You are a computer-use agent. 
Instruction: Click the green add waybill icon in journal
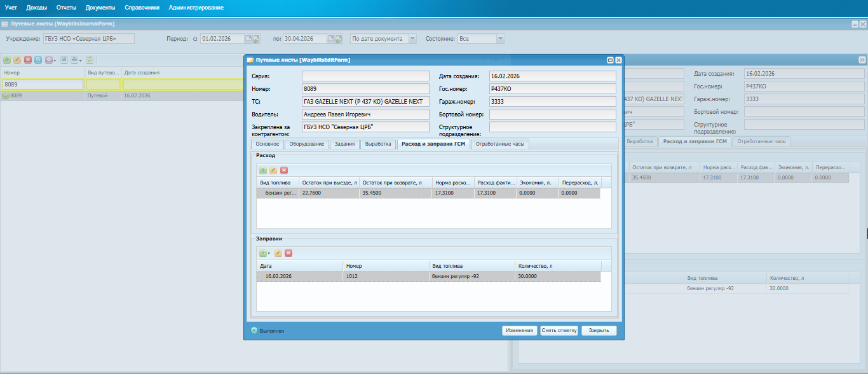pyautogui.click(x=7, y=60)
